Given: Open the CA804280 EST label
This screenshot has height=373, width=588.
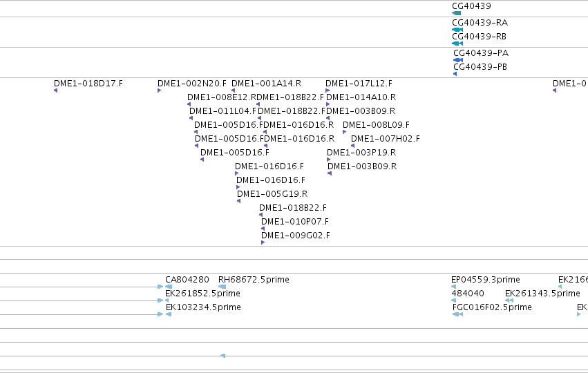Looking at the screenshot, I should tap(187, 280).
